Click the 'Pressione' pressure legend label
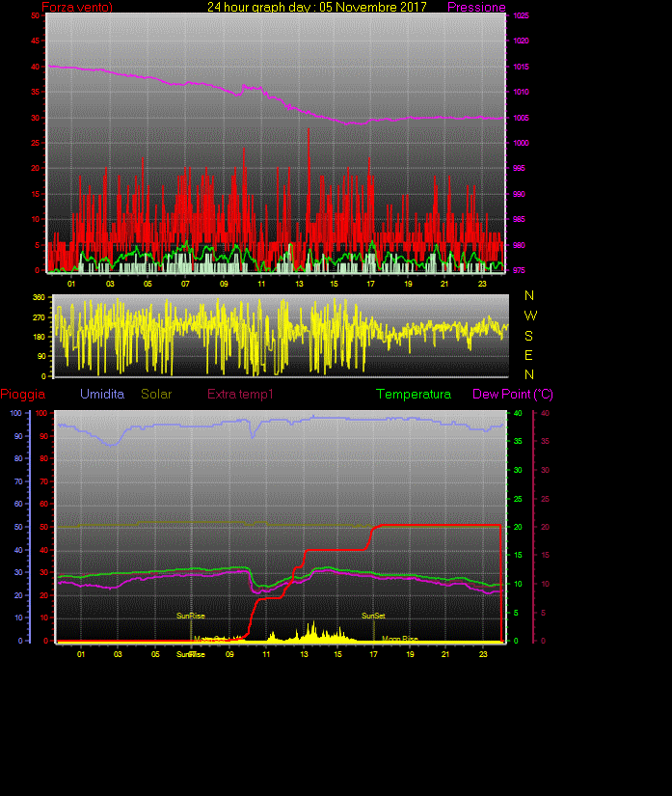 [x=476, y=8]
